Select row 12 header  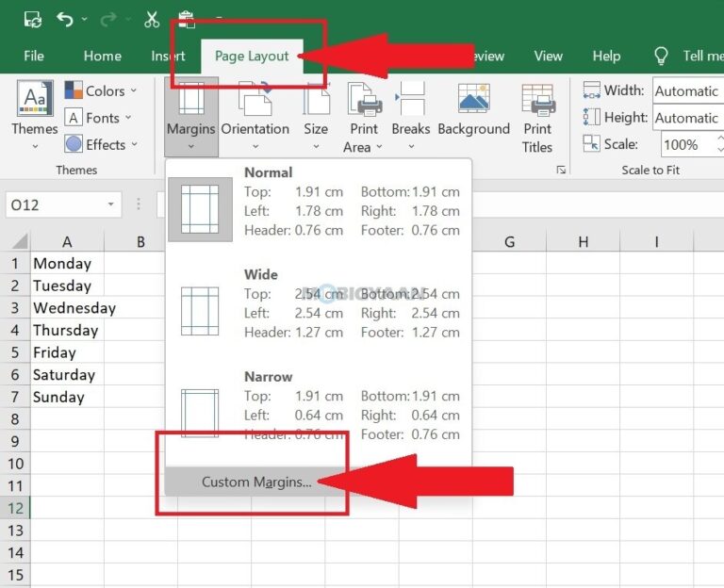(x=15, y=508)
